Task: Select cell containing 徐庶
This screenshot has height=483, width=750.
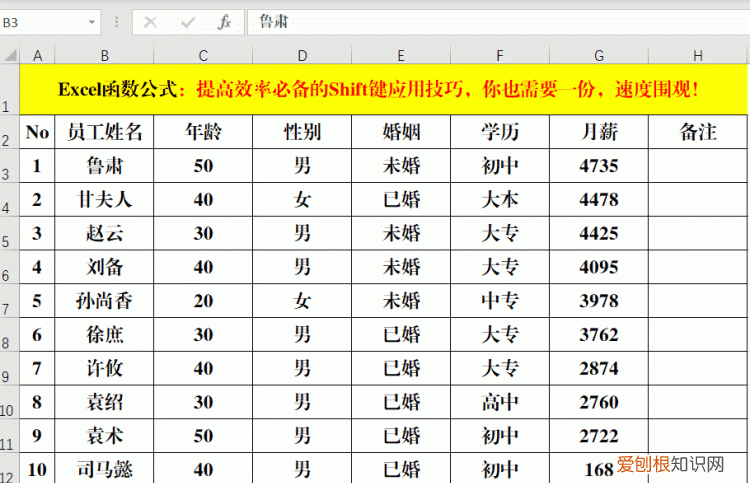Action: click(x=104, y=335)
